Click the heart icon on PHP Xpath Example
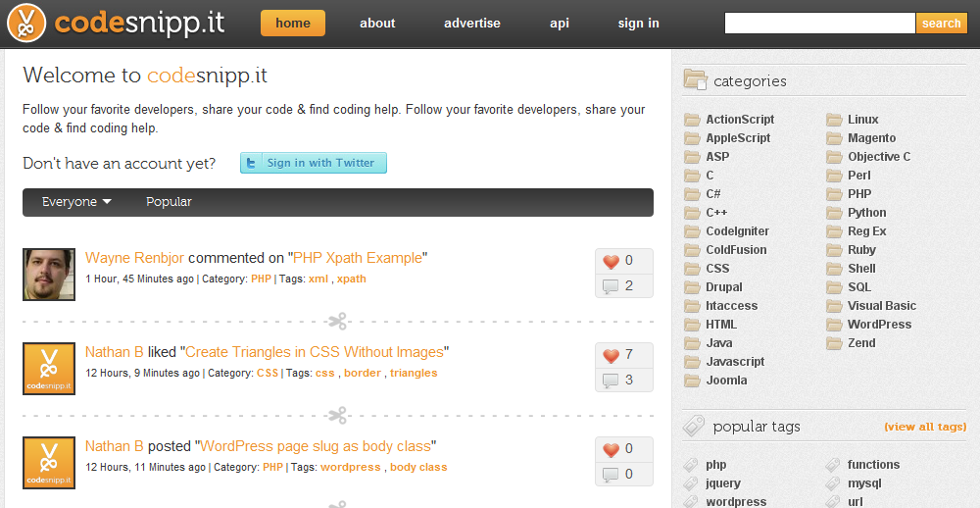 pyautogui.click(x=611, y=262)
